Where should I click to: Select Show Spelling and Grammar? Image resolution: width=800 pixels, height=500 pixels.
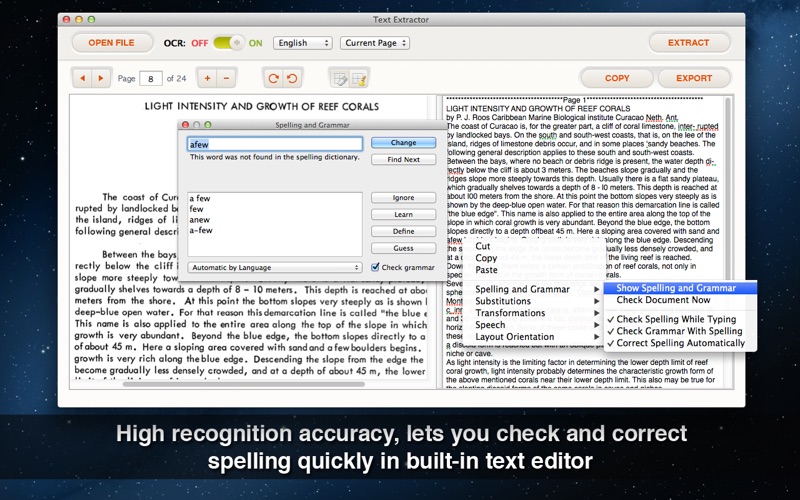(x=680, y=288)
